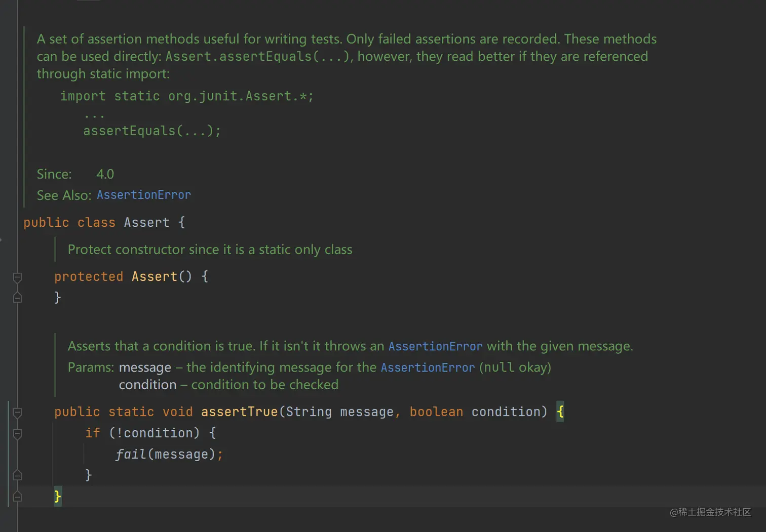
Task: Click fold end marker below protected Assert() line
Action: click(17, 298)
